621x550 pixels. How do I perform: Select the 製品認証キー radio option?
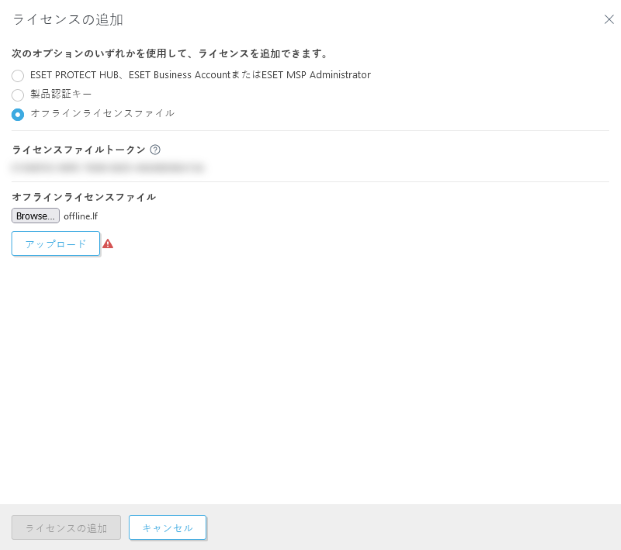point(17,95)
